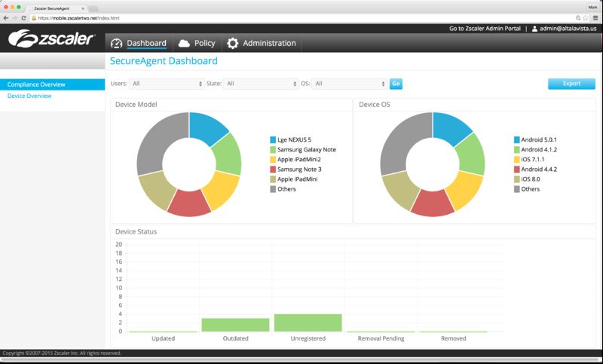Click the SecureAgent Dashboard heading
603x364 pixels.
coord(164,61)
